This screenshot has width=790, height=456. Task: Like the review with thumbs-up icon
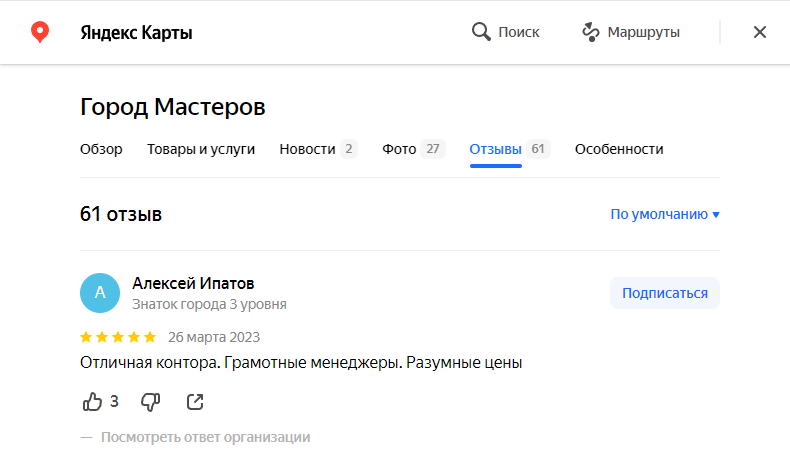point(92,402)
